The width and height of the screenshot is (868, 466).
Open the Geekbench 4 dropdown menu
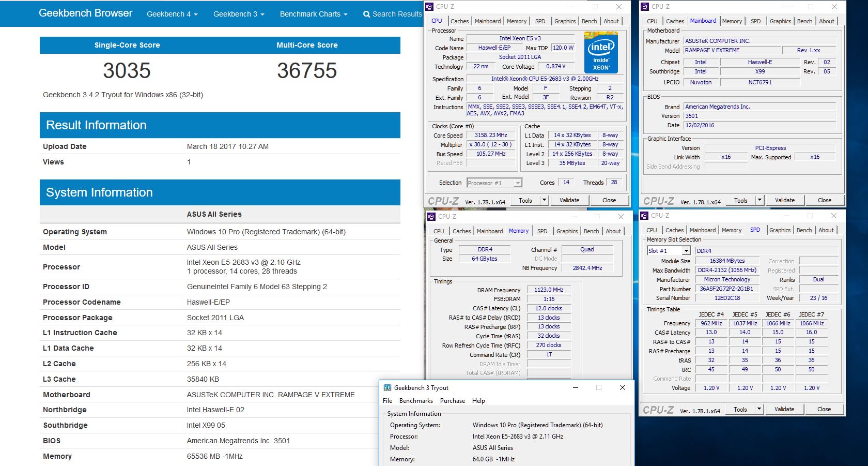172,14
